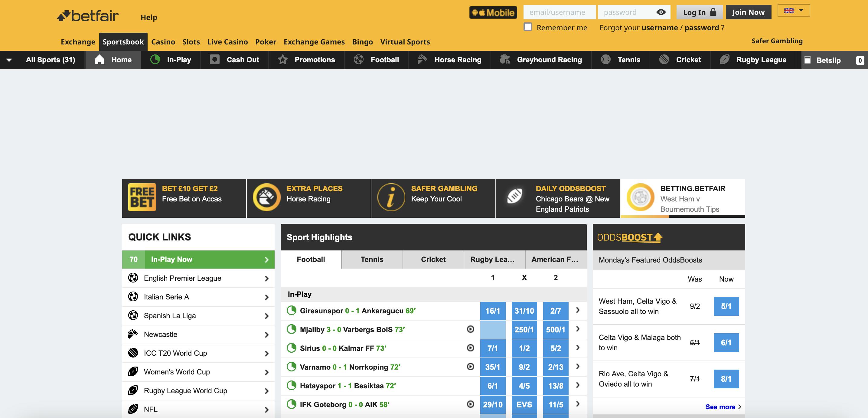Click the Join Now button

[748, 12]
